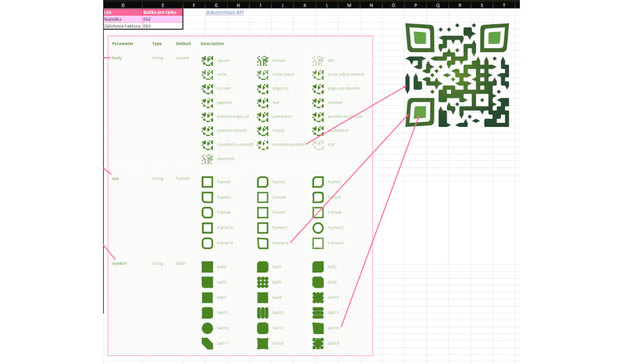Select the 'Nabídka' cell
This screenshot has height=364, width=623.
point(123,19)
